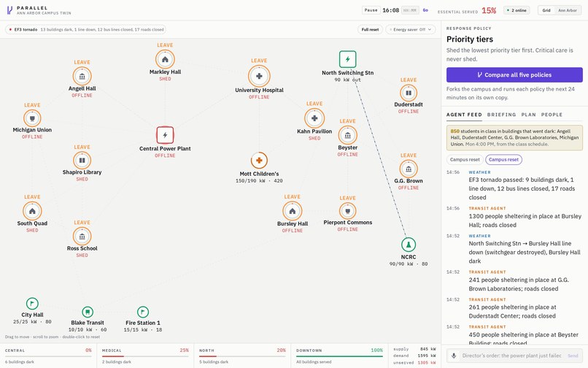Image resolution: width=588 pixels, height=368 pixels.
Task: Click the 'unserved 1305 kW' readout
Action: [x=414, y=363]
